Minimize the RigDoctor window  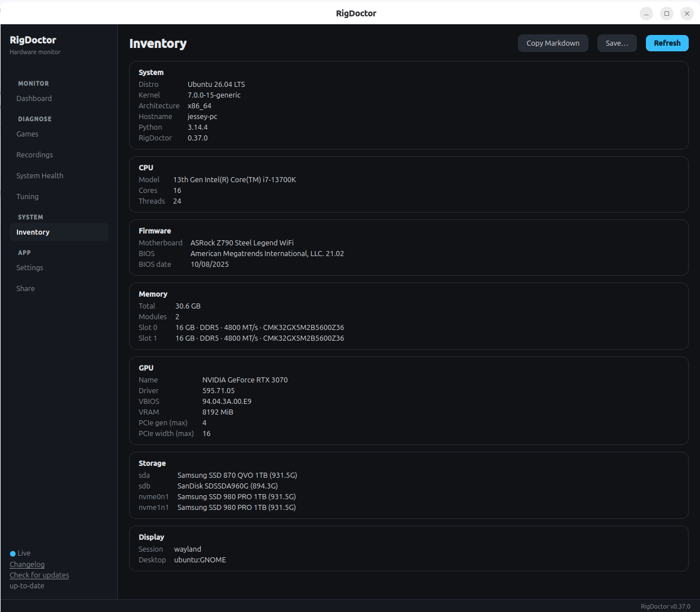click(646, 14)
